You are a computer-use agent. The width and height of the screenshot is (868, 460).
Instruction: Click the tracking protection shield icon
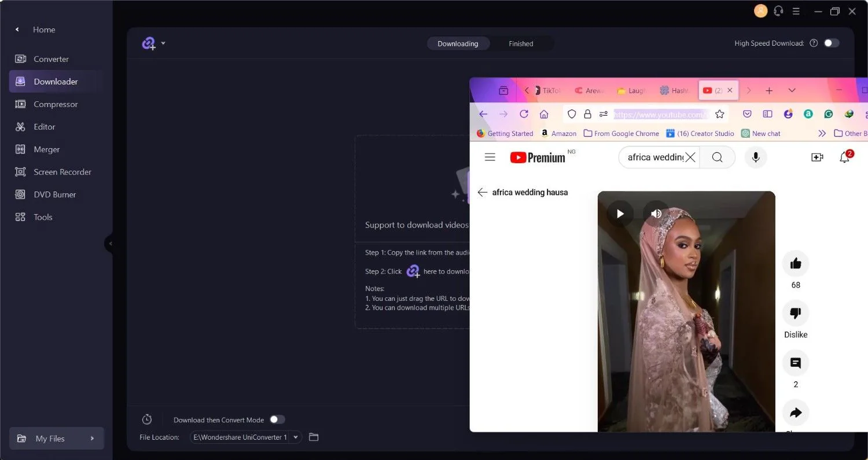(572, 114)
